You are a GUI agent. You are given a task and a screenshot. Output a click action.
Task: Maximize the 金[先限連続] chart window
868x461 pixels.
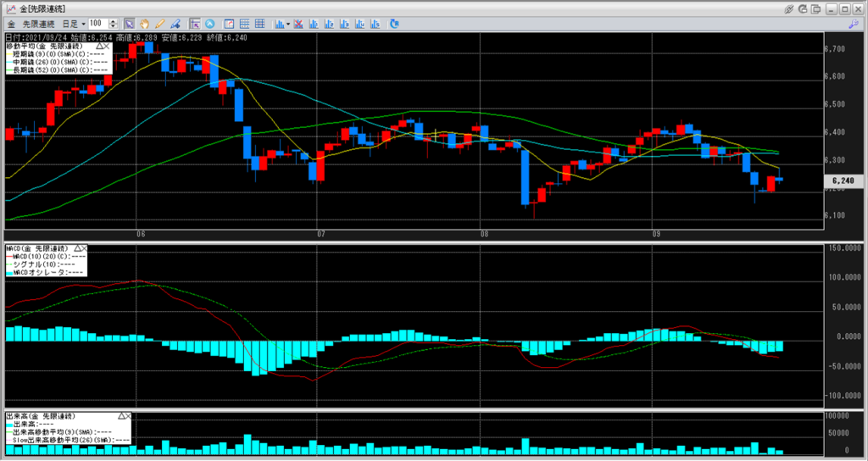pos(844,8)
